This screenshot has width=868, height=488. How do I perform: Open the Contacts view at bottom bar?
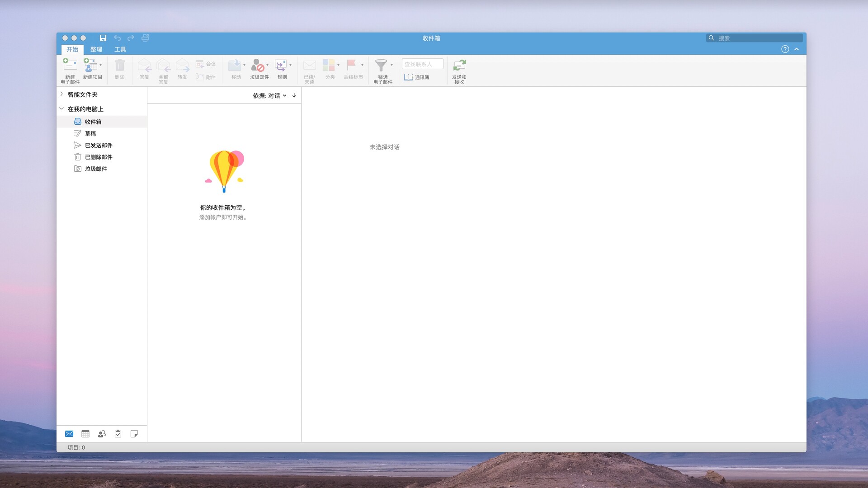(102, 434)
